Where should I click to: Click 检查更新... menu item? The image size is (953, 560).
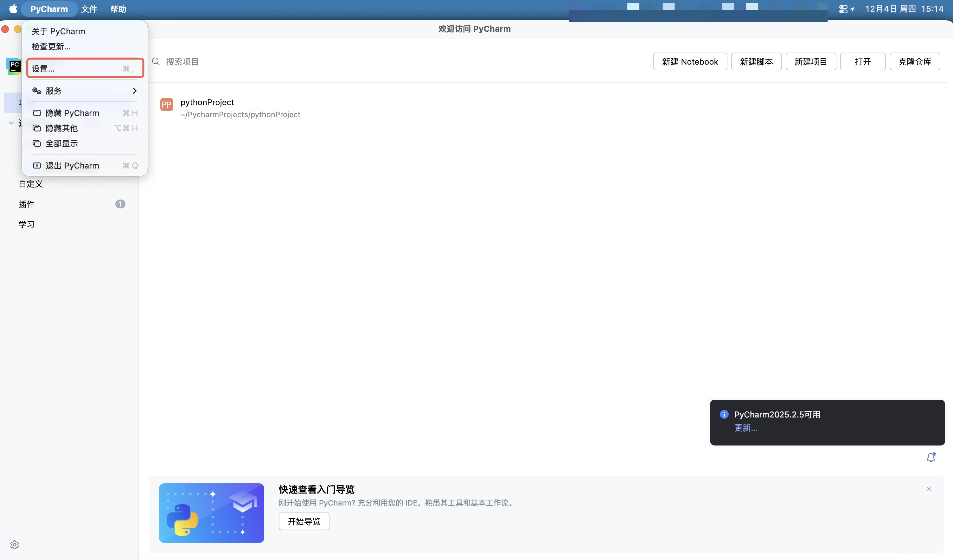point(51,47)
